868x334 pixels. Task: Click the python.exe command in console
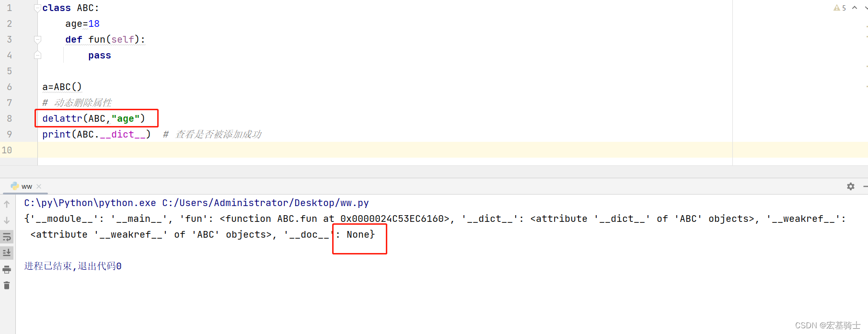click(x=90, y=203)
